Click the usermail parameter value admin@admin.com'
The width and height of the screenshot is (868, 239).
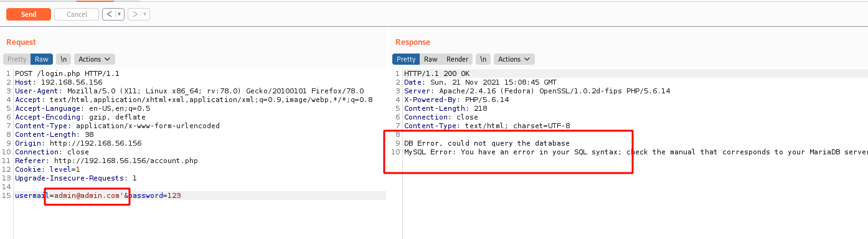click(89, 195)
